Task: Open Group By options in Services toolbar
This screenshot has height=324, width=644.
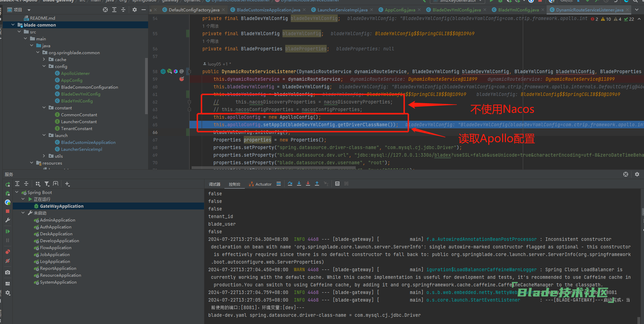Action: [38, 184]
